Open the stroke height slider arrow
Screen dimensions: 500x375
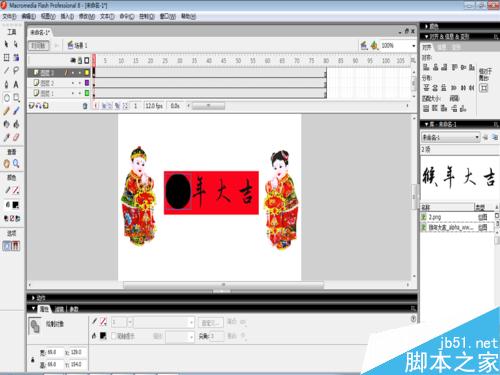[130, 322]
